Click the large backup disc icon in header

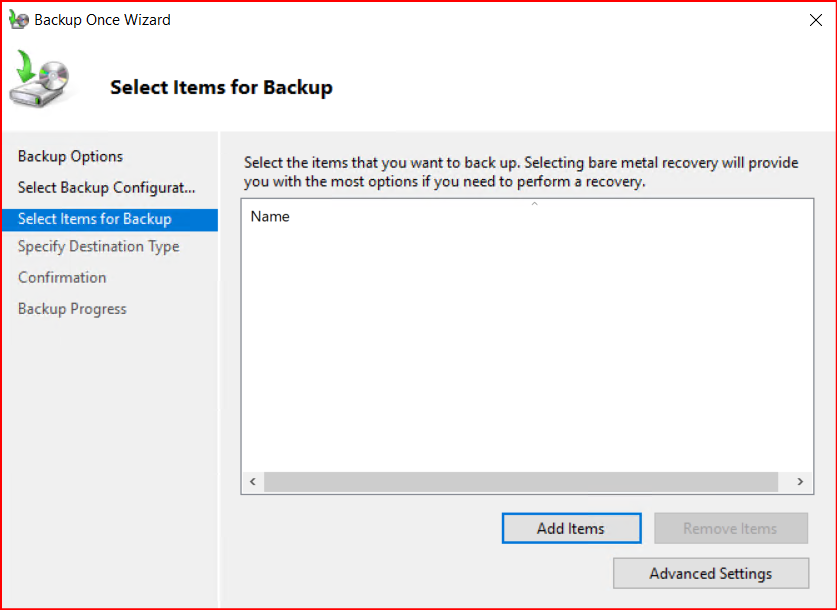point(40,81)
